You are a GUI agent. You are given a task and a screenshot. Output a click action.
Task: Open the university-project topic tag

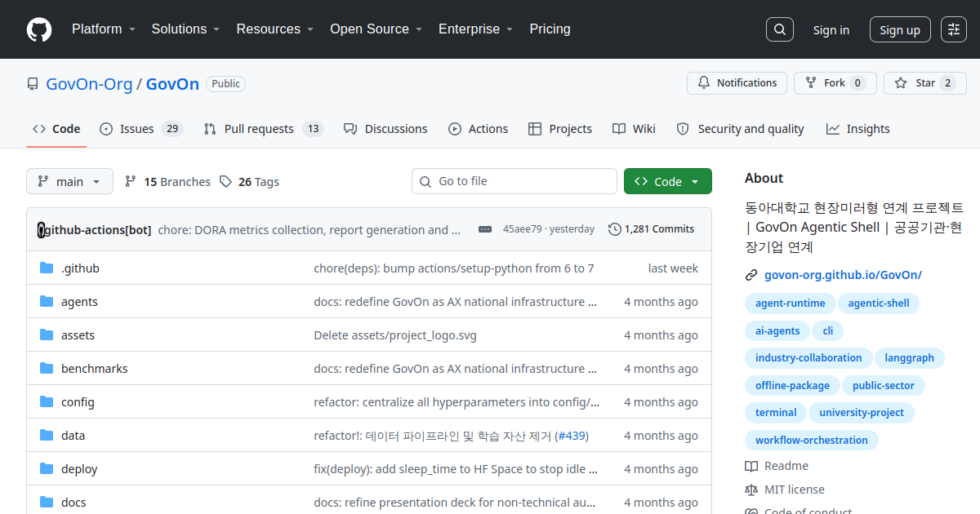tap(862, 413)
